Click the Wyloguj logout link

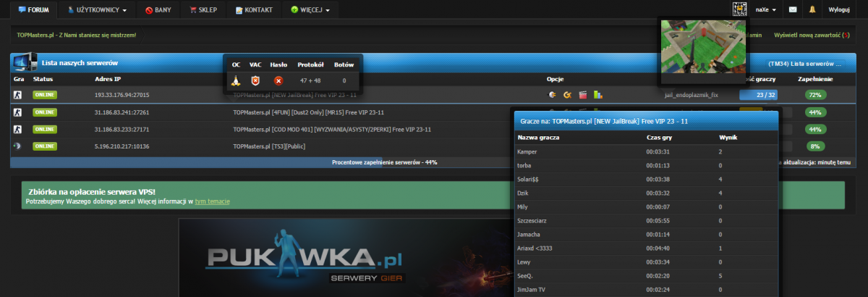839,10
